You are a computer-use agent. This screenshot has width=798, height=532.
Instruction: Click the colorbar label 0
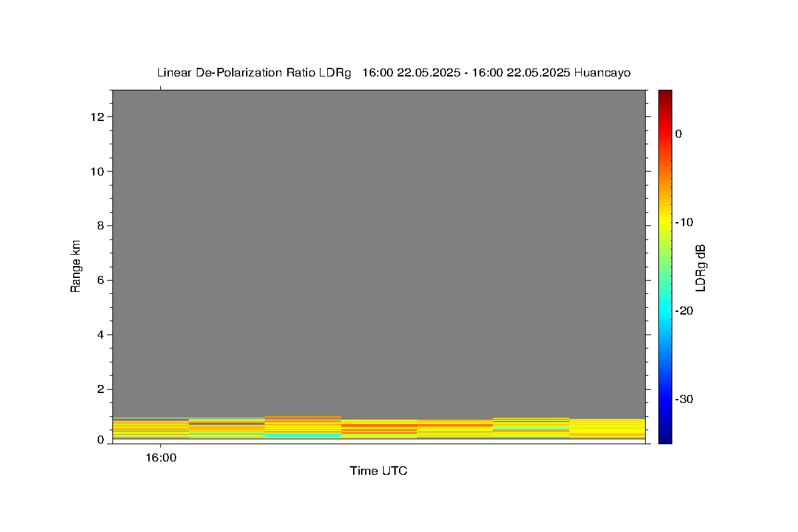[x=678, y=134]
